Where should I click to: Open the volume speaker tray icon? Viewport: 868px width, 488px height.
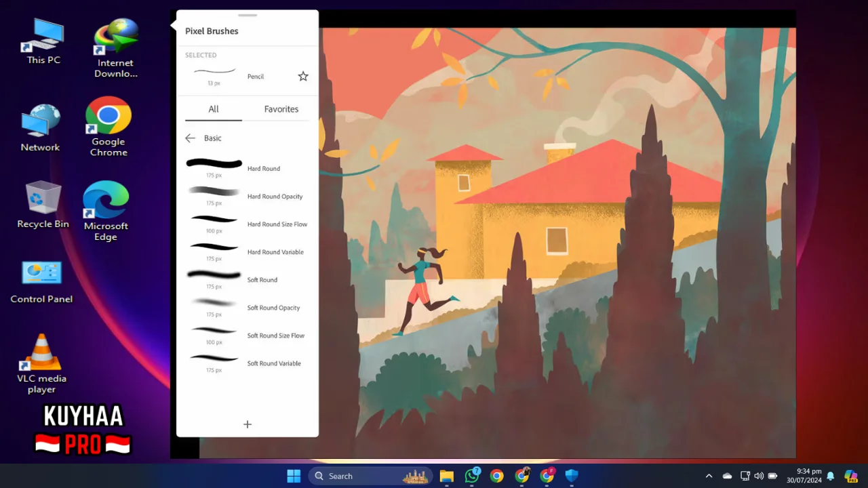pos(759,476)
